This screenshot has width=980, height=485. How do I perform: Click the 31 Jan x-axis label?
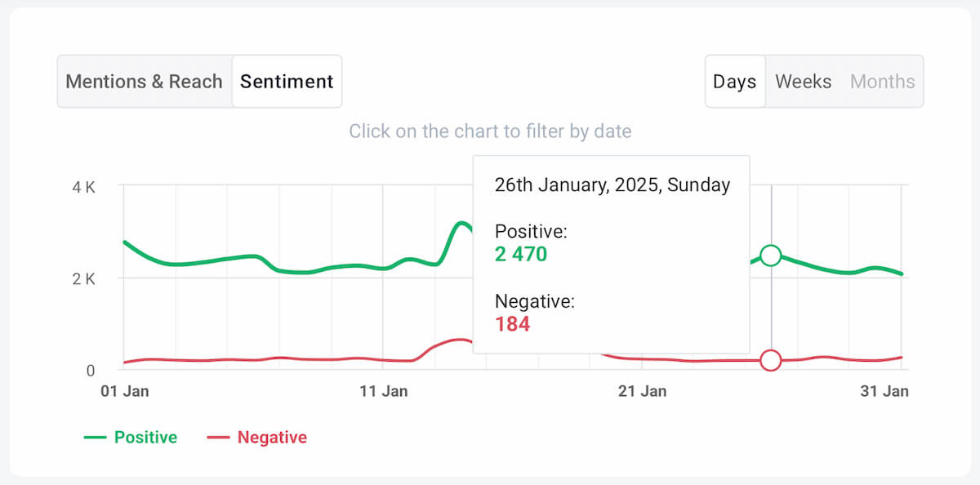(x=884, y=391)
